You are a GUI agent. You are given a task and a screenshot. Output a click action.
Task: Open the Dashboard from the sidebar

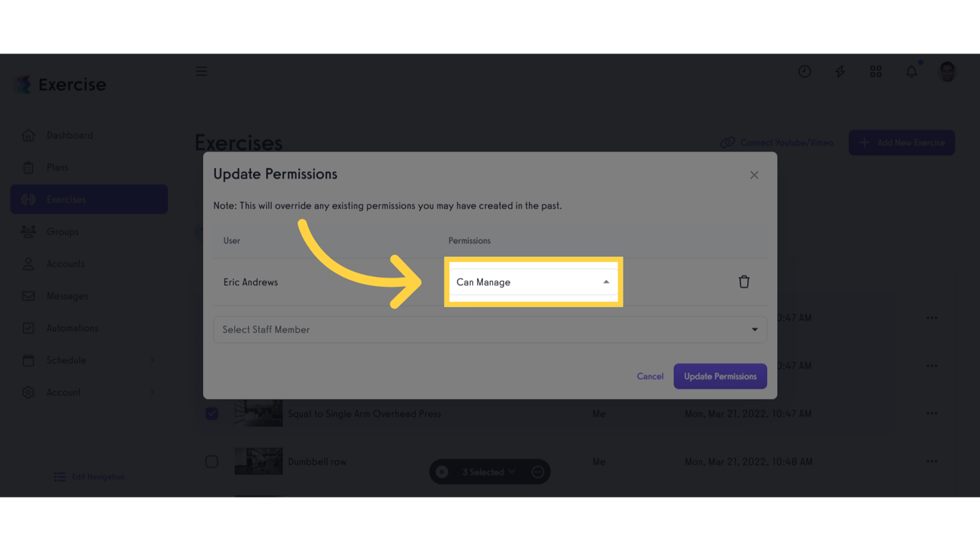click(x=70, y=135)
